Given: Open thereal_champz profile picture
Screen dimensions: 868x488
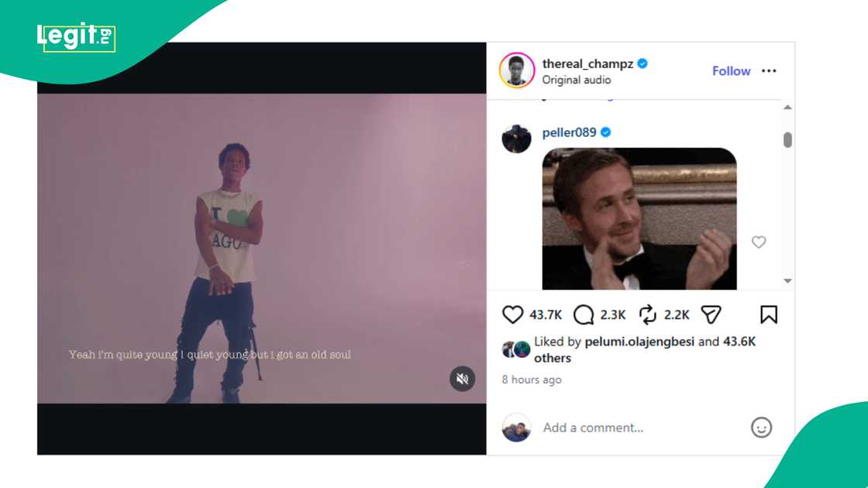Looking at the screenshot, I should click(516, 70).
